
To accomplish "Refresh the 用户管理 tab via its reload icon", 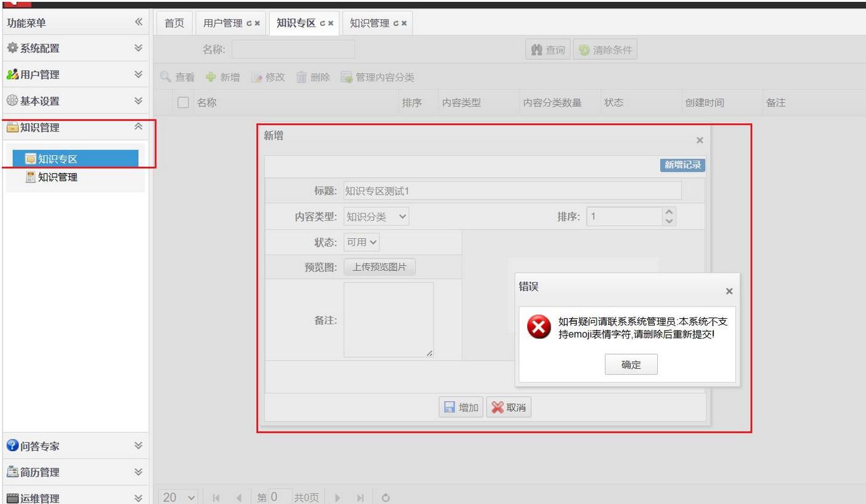I will (x=249, y=24).
